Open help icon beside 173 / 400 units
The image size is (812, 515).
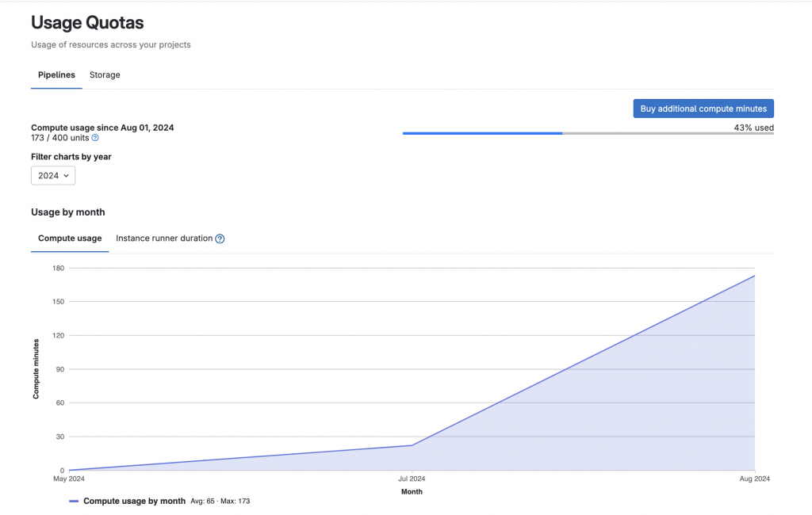95,138
